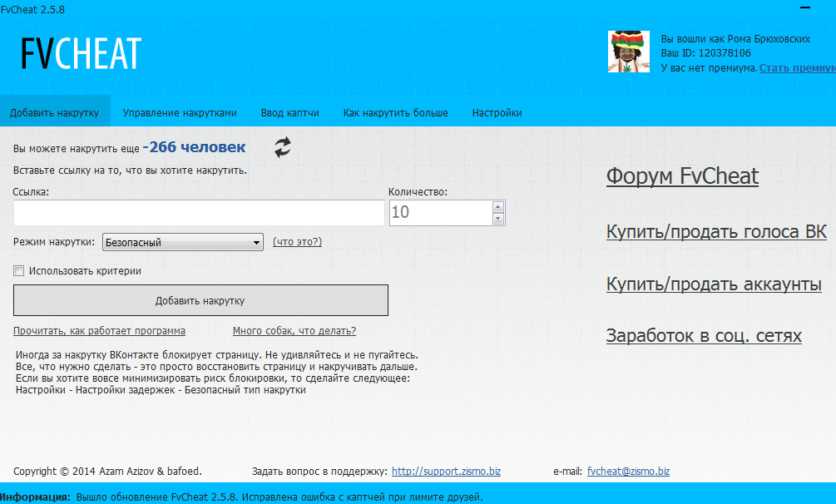Screen dimensions: 836x504
Task: Increase Количество with the up arrow
Action: pyautogui.click(x=498, y=207)
